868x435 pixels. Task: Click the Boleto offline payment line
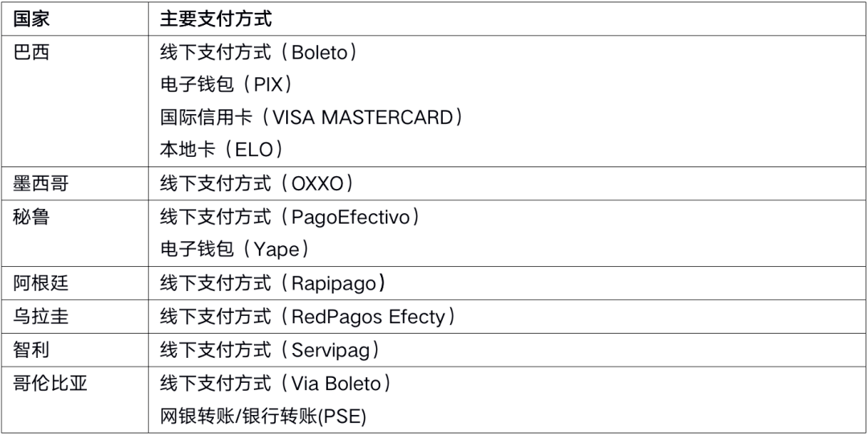coord(258,53)
